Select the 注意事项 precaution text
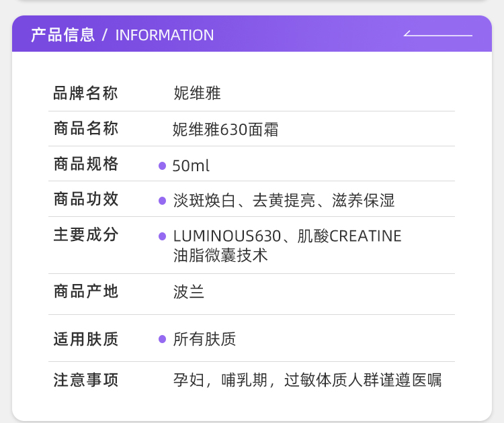Viewport: 504px width, 423px height. (307, 380)
